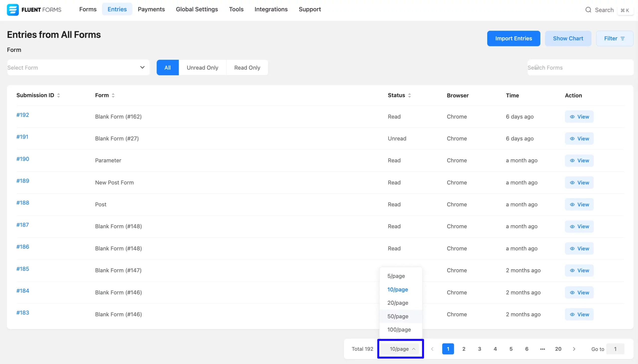Collapse the 10/page dropdown chevron
Screen dimensions: 638x364
(x=414, y=349)
